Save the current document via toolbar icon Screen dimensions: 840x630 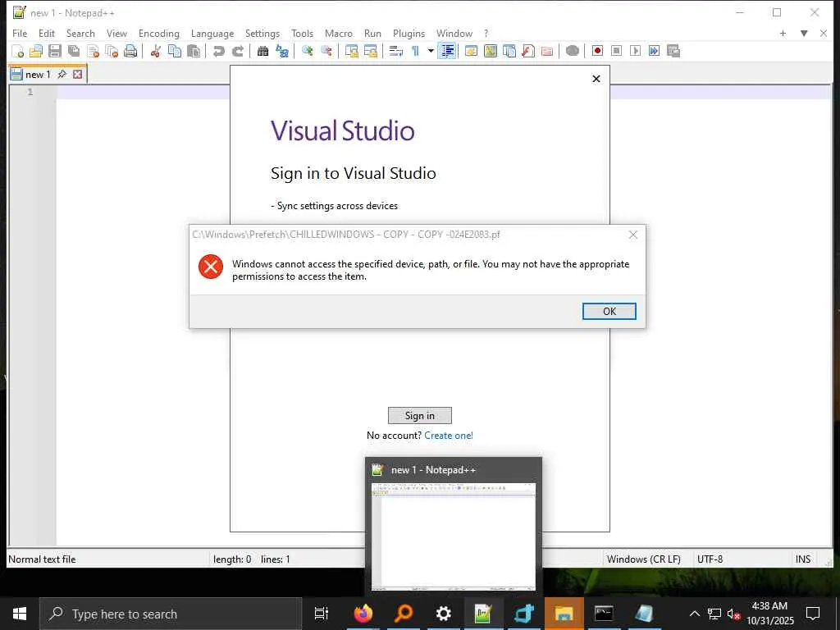(x=55, y=51)
